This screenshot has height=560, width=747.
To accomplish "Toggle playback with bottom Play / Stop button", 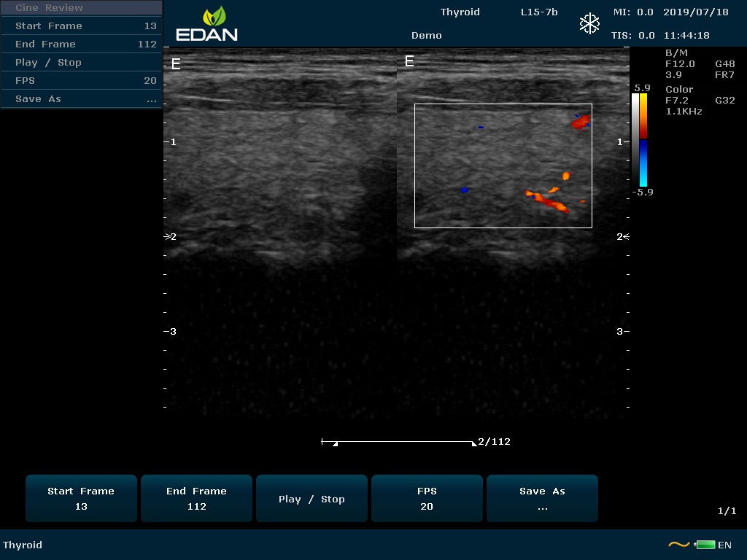I will coord(311,499).
